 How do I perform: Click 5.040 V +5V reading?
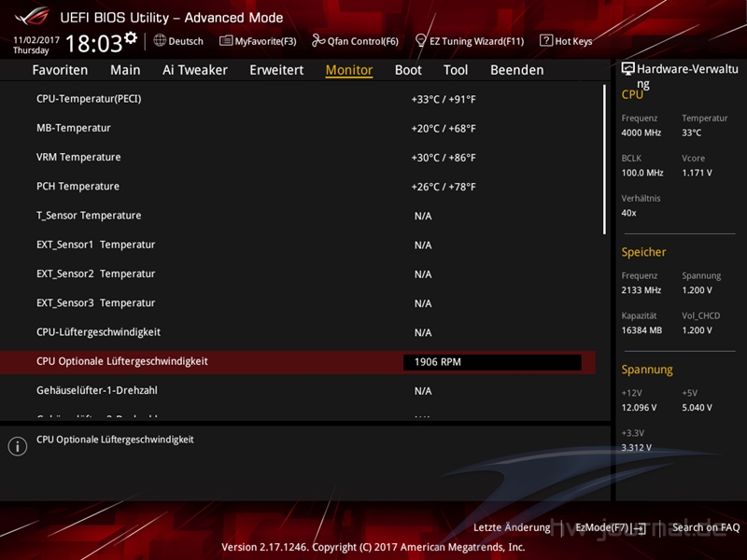tap(697, 408)
